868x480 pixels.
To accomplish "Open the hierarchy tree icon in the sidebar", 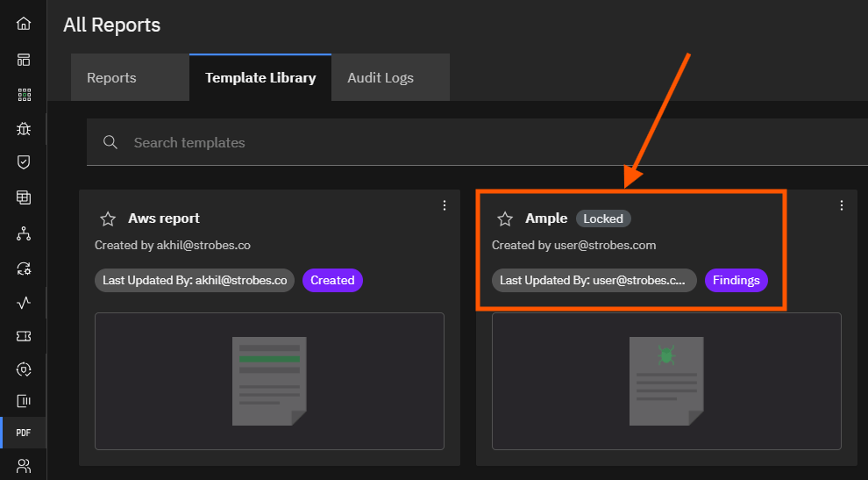I will pyautogui.click(x=24, y=234).
